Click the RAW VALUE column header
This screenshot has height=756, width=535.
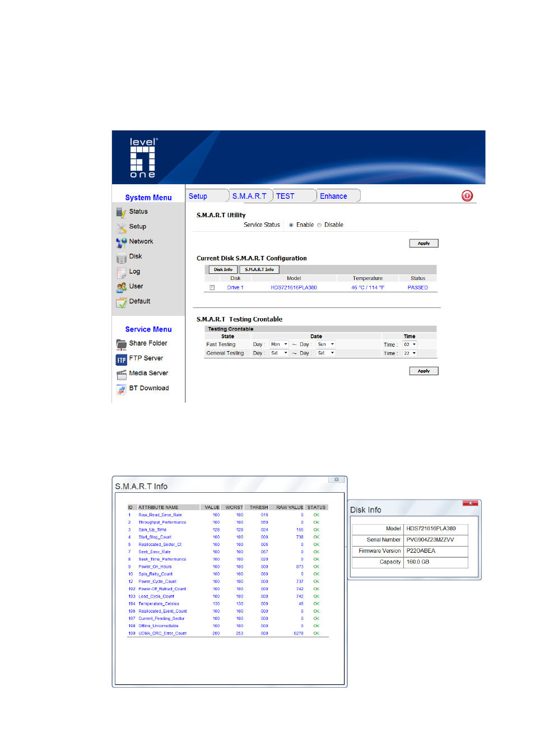coord(290,507)
